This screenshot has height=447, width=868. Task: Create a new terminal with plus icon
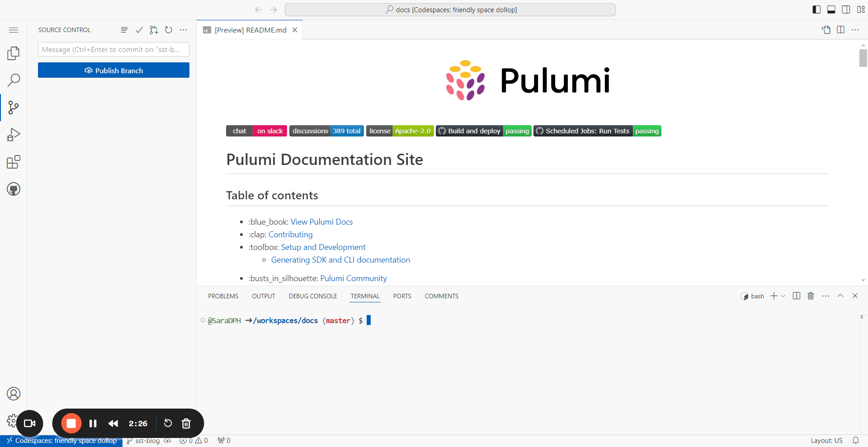click(x=774, y=296)
